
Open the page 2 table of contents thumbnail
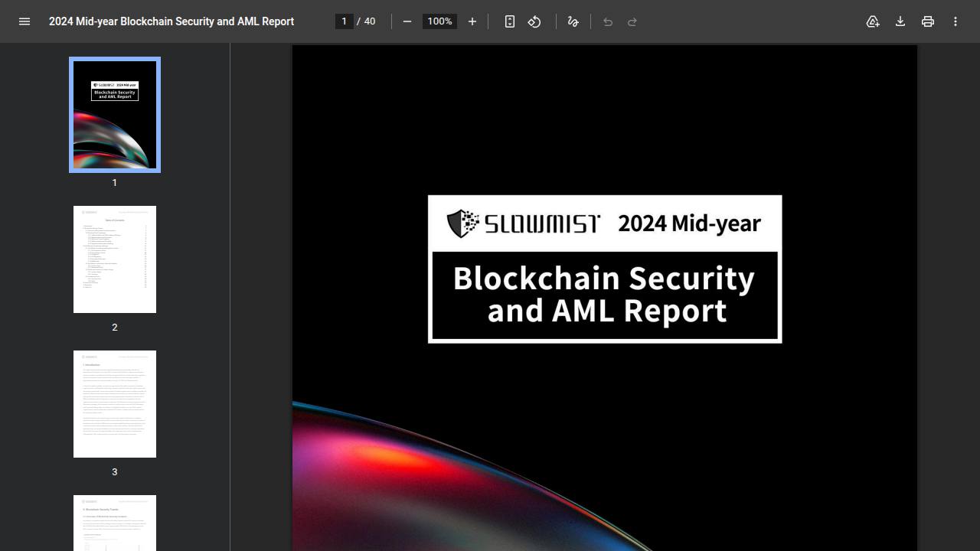point(115,259)
